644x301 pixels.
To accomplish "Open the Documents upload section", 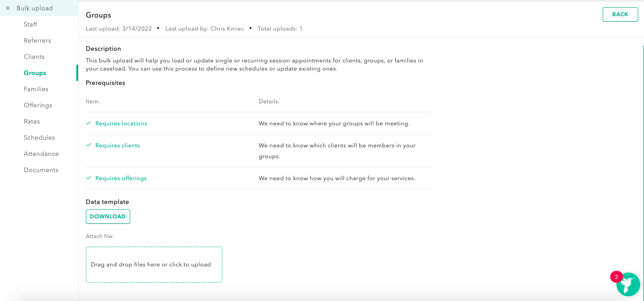I will (41, 170).
